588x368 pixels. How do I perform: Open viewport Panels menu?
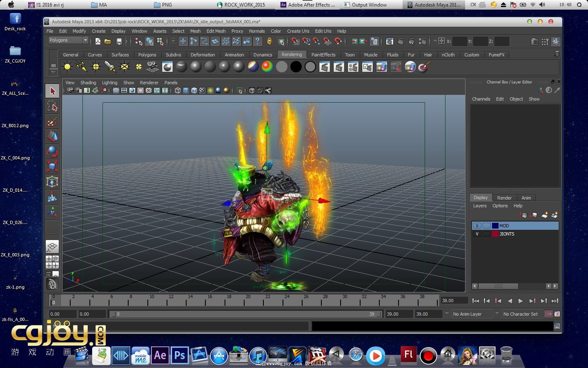coord(171,83)
